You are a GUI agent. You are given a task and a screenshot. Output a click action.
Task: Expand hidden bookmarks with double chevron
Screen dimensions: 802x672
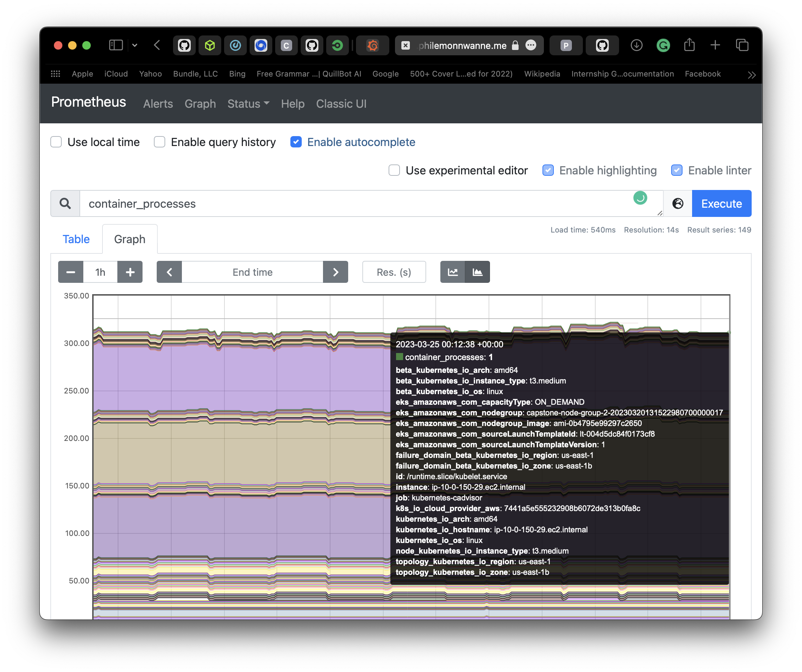(x=752, y=75)
